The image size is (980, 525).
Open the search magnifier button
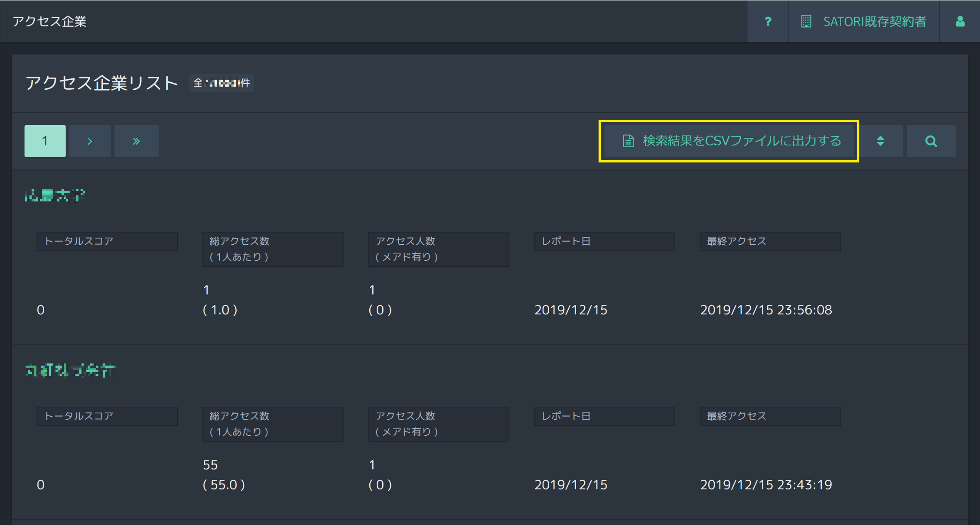tap(931, 141)
